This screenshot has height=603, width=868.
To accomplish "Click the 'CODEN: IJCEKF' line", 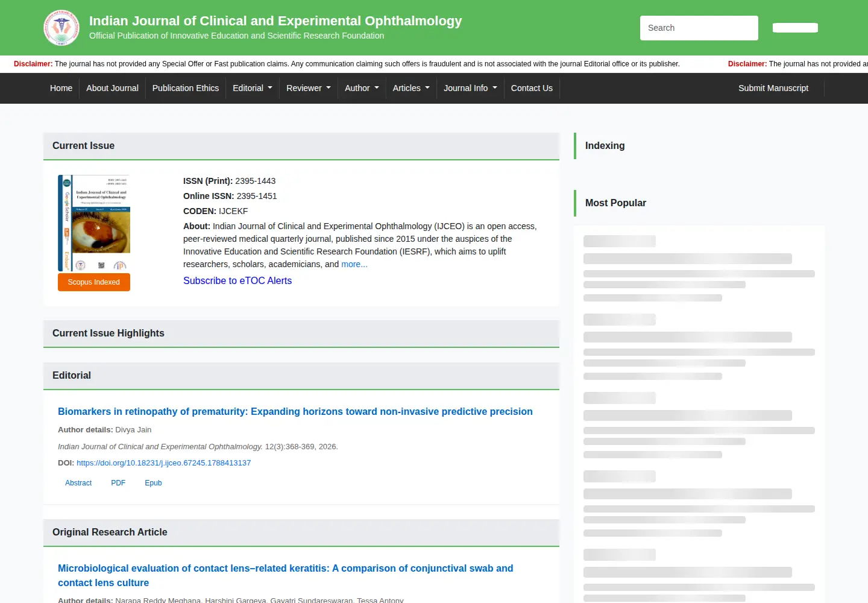I will click(216, 211).
